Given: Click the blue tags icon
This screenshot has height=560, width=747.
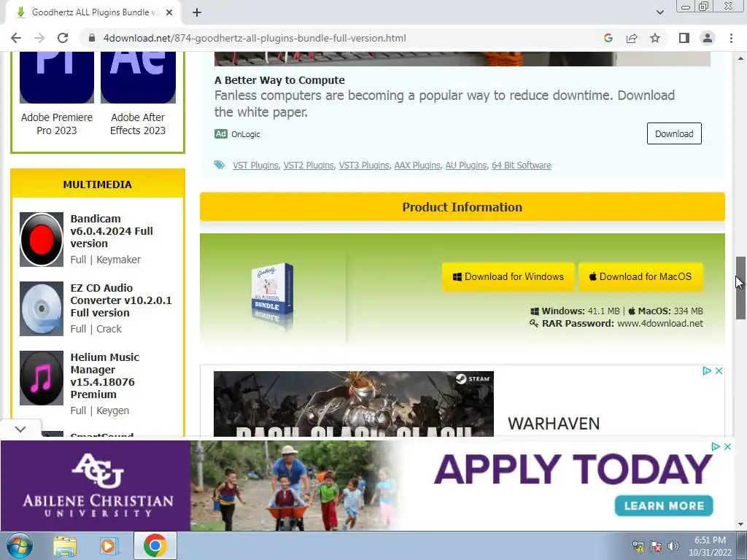Looking at the screenshot, I should (x=220, y=166).
